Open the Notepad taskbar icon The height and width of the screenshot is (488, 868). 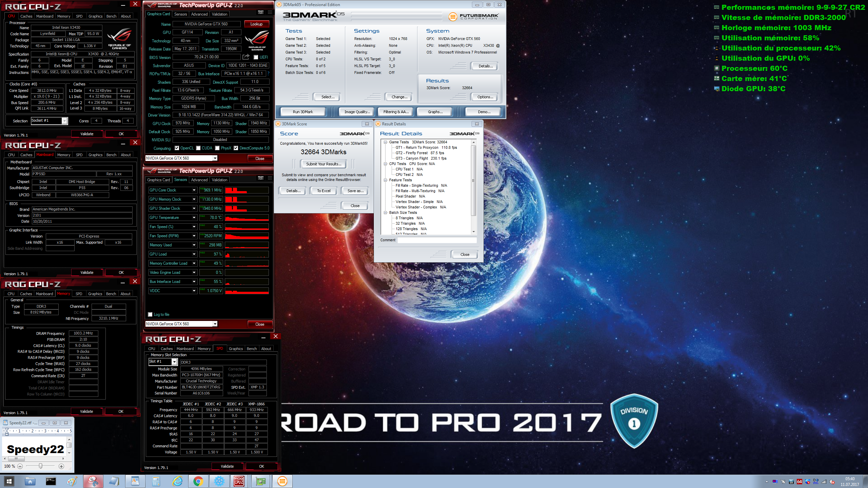pos(114,481)
